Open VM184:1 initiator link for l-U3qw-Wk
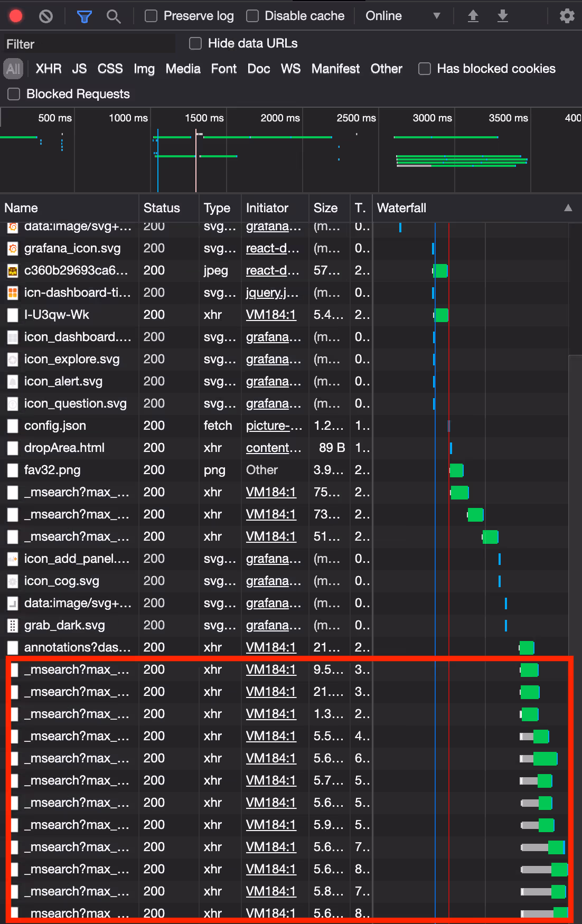 tap(271, 315)
